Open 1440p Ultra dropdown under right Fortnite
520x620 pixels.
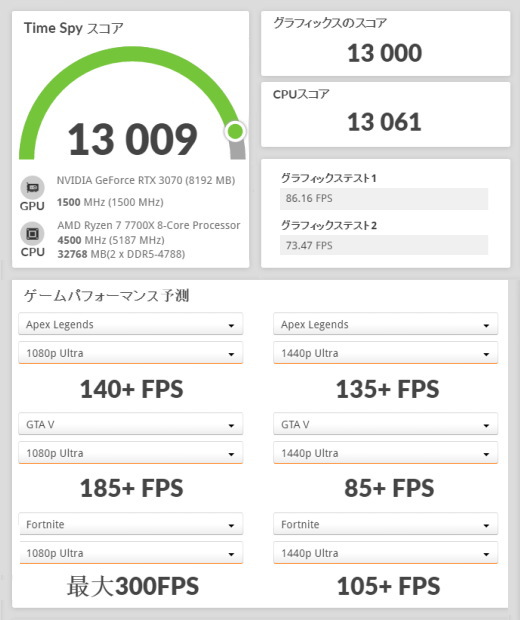pyautogui.click(x=386, y=553)
